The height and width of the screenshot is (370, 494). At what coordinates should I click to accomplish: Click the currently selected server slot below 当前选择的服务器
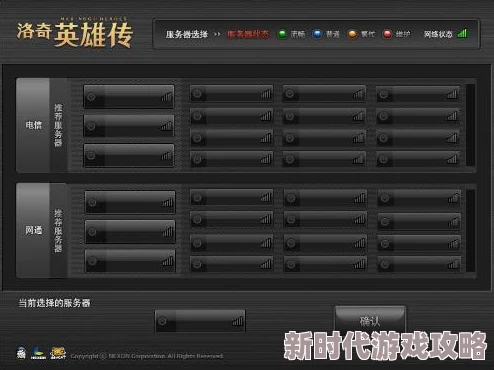coord(200,321)
